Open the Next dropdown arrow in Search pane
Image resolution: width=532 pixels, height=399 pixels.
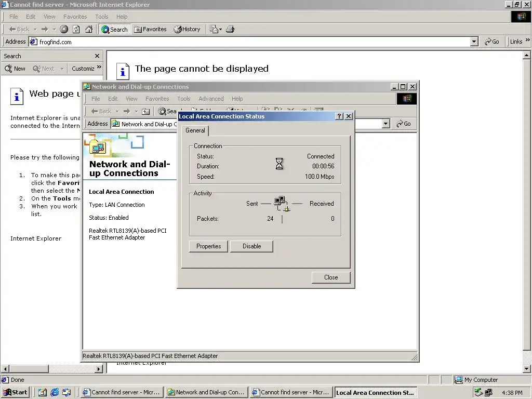(62, 69)
